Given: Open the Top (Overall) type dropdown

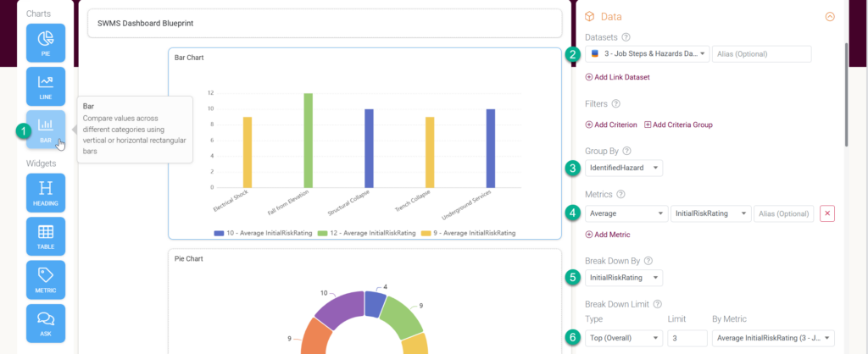Looking at the screenshot, I should (624, 338).
